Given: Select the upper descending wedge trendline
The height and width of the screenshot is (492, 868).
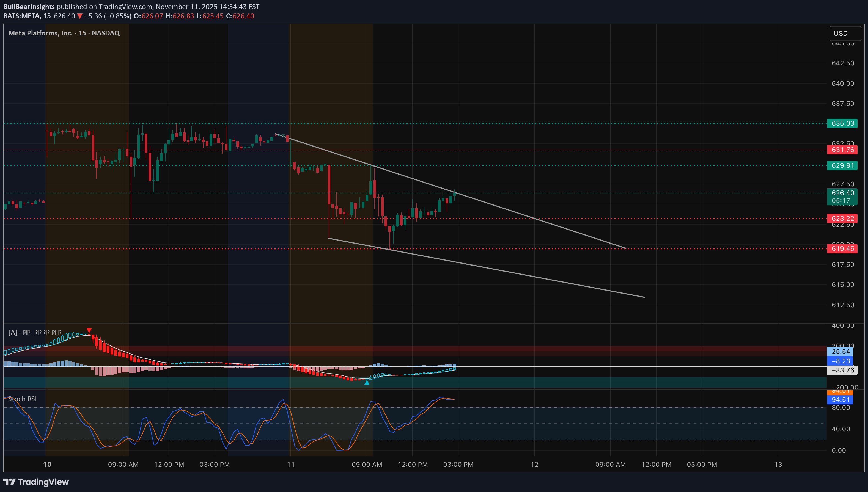Looking at the screenshot, I should coord(507,209).
